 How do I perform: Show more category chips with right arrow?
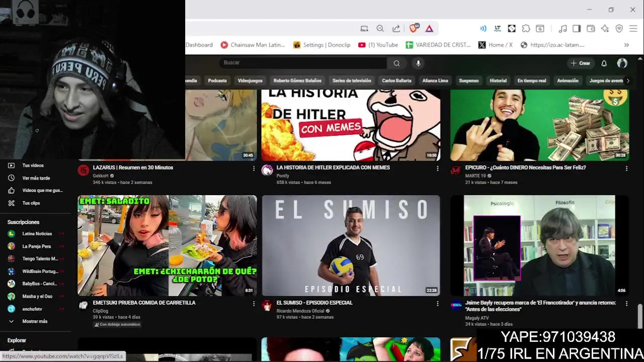(x=627, y=80)
